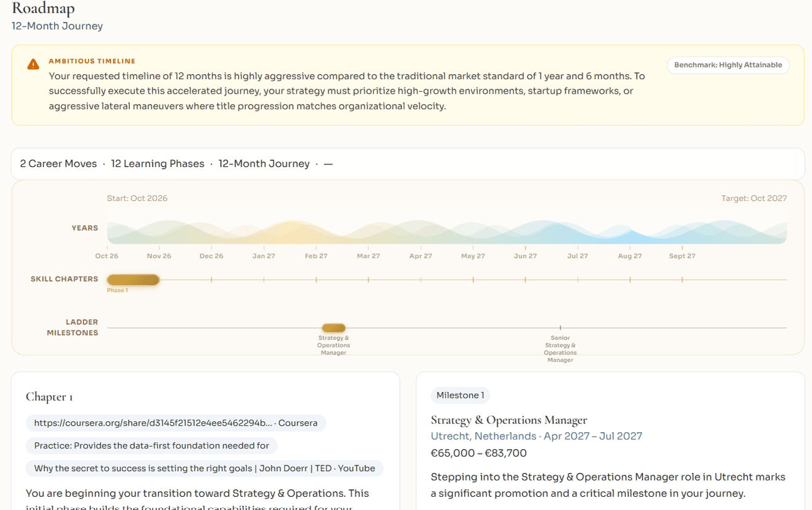
Task: Click the SKILL CHAPTERS row label
Action: pyautogui.click(x=64, y=279)
